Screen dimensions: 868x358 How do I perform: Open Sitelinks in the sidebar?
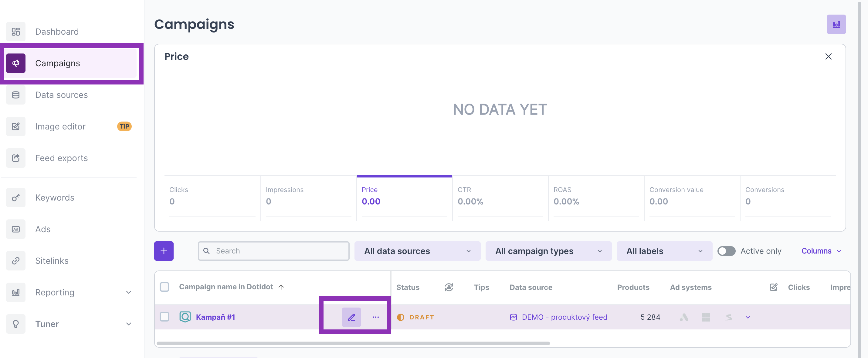[x=52, y=260]
